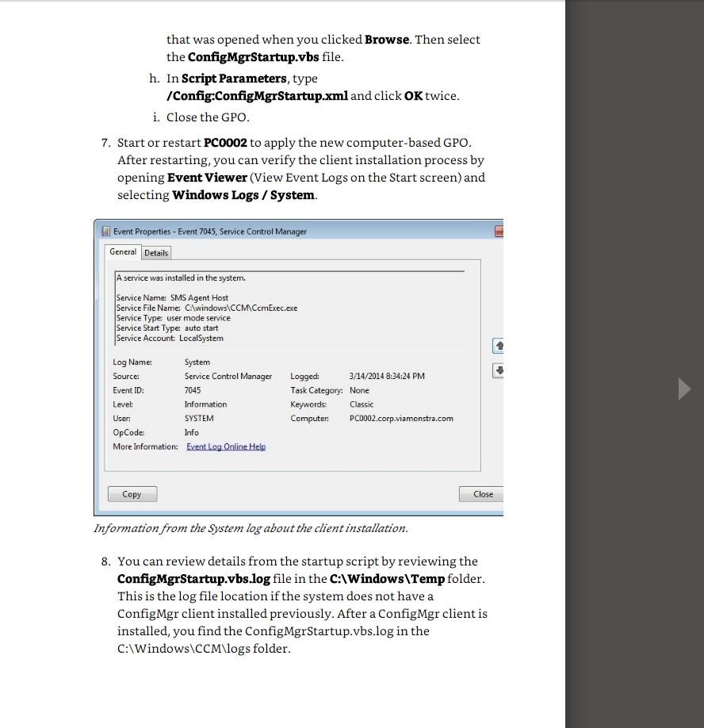The width and height of the screenshot is (704, 728).
Task: Open the Event Log Online Help link
Action: [x=226, y=446]
